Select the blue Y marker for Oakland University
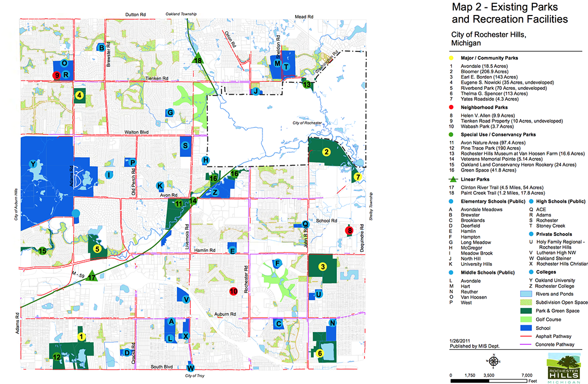 (x=33, y=164)
